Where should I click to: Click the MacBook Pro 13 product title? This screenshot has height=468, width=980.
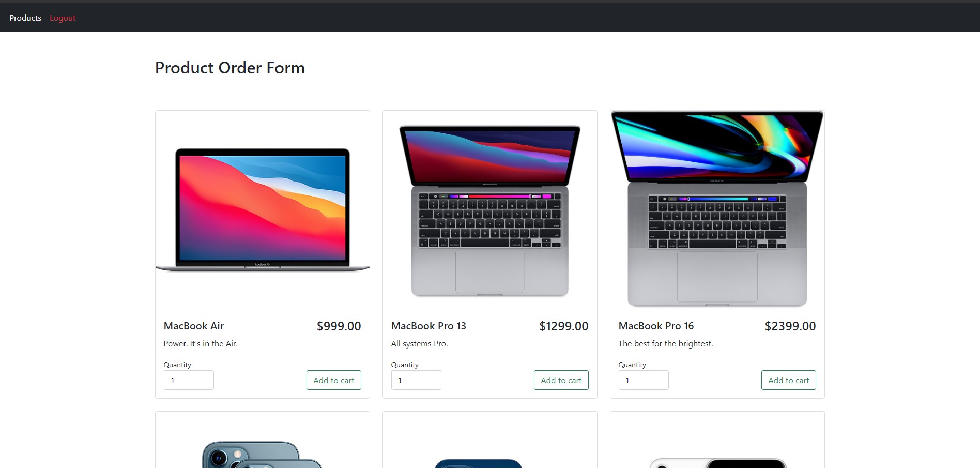[428, 326]
